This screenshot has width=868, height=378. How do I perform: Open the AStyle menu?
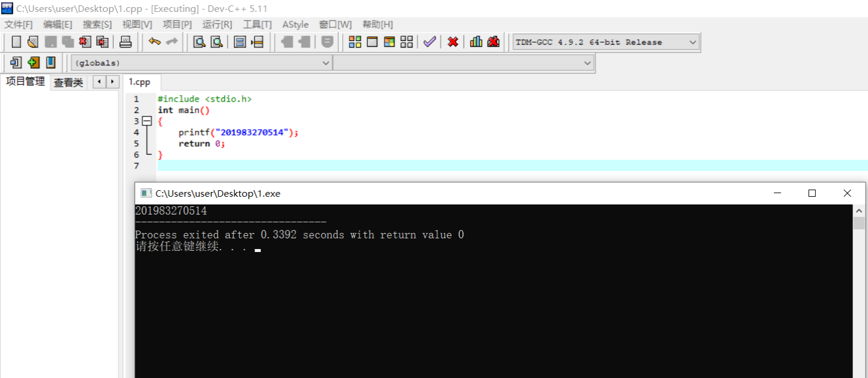tap(295, 24)
